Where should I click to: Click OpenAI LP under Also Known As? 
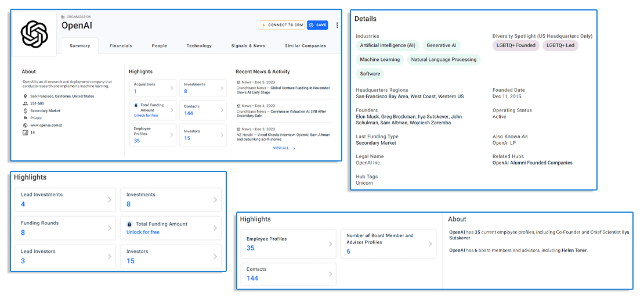[x=504, y=143]
